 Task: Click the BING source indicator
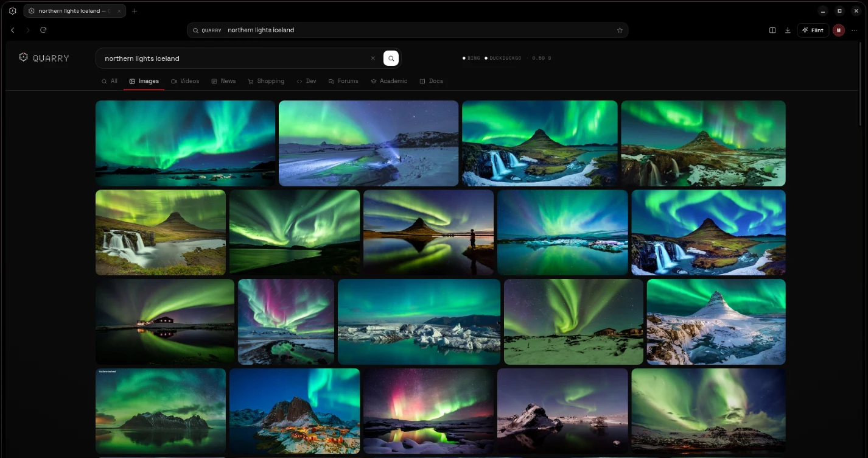(x=472, y=58)
